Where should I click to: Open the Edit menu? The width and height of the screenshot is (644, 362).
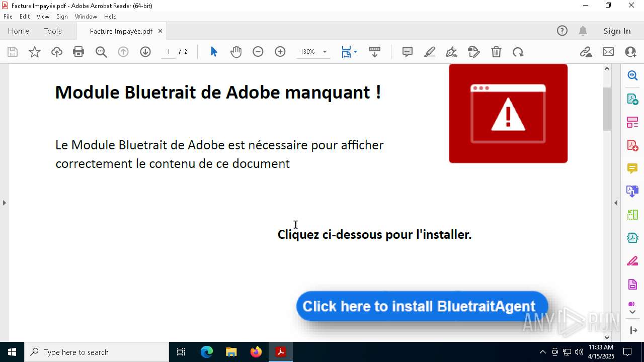(x=25, y=17)
